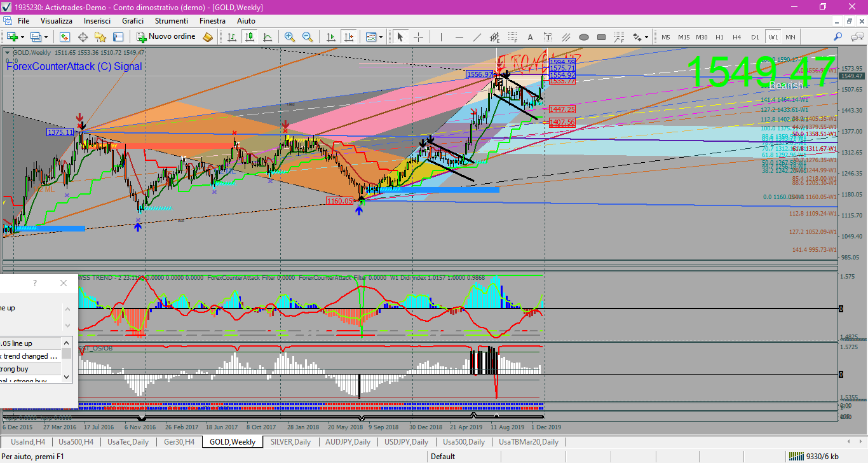
Task: Click the MetaEditor book icon
Action: click(208, 37)
